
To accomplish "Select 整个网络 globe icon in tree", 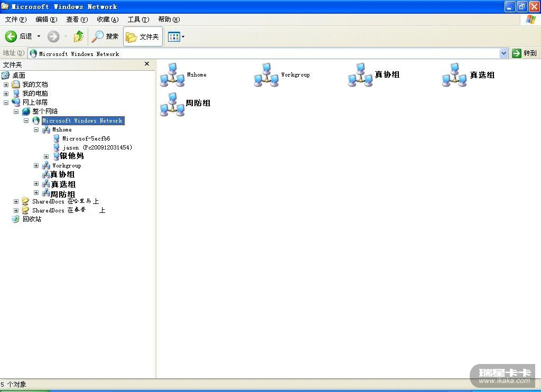I will pos(26,111).
